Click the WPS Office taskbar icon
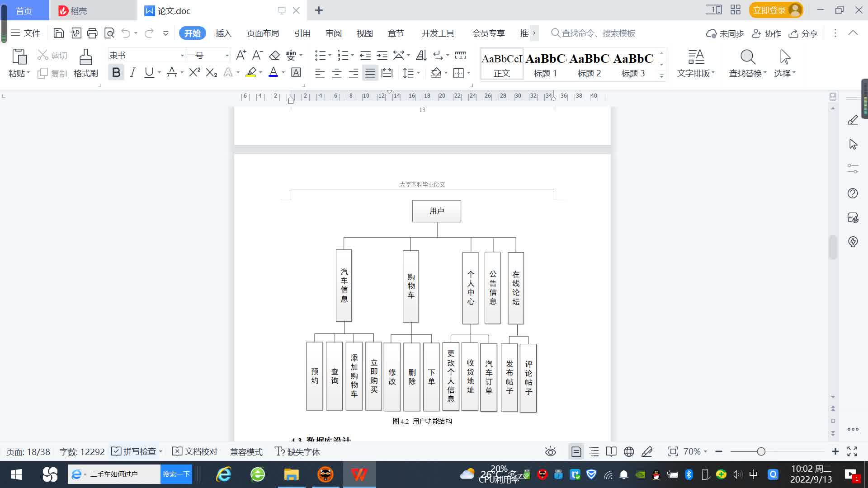The width and height of the screenshot is (868, 488). click(359, 474)
